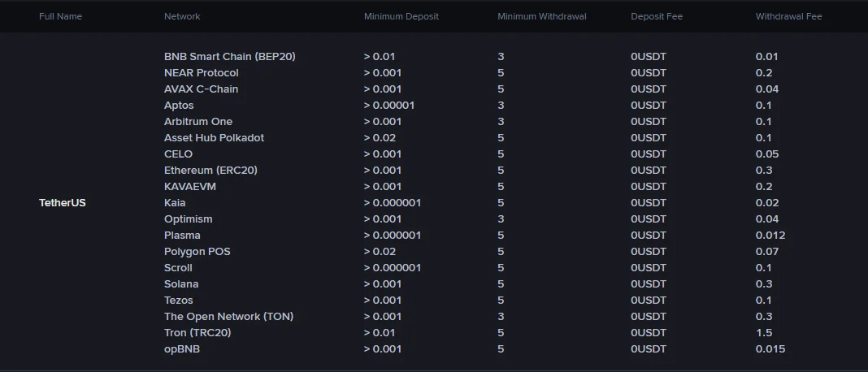Click the Full Name column header
This screenshot has width=868, height=372.
click(x=60, y=16)
